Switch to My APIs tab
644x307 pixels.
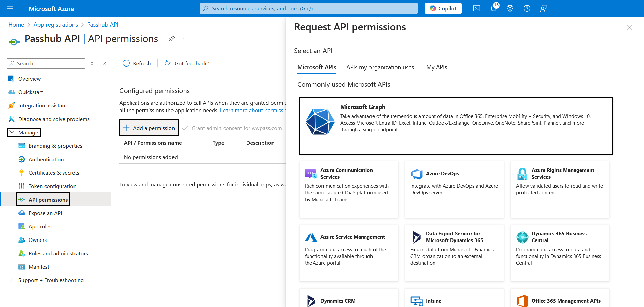pos(437,67)
